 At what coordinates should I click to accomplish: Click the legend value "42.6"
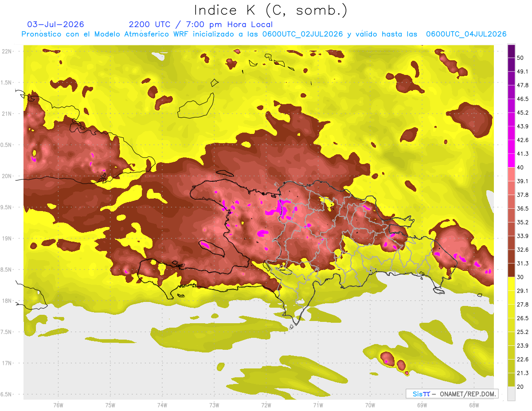click(x=523, y=140)
